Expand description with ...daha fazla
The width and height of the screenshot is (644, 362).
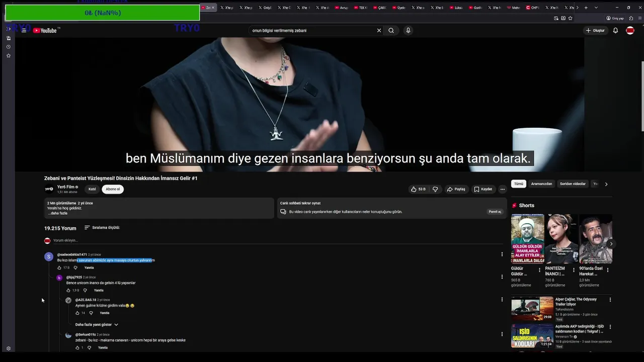[58, 213]
